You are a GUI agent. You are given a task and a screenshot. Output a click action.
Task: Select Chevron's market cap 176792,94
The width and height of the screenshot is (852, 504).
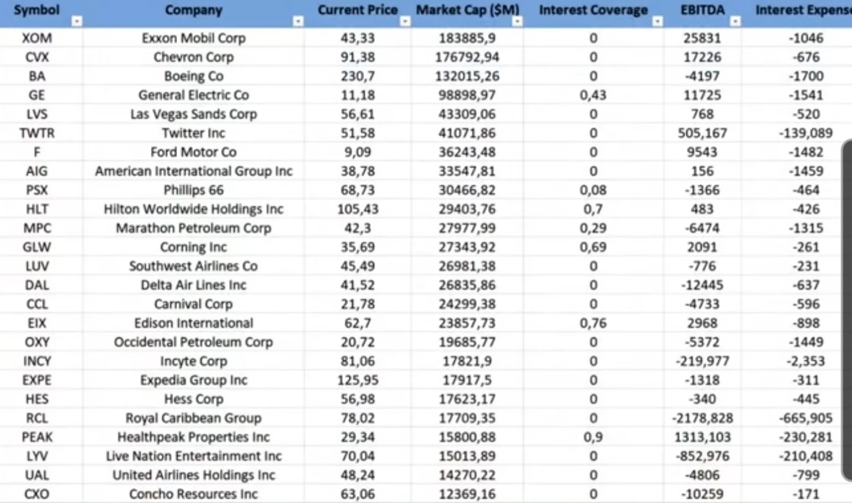467,57
